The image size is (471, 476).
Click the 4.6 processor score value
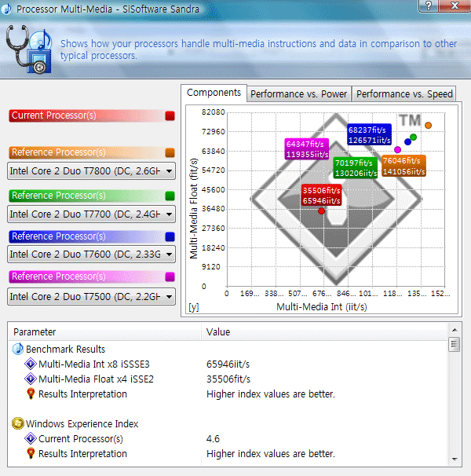click(213, 438)
